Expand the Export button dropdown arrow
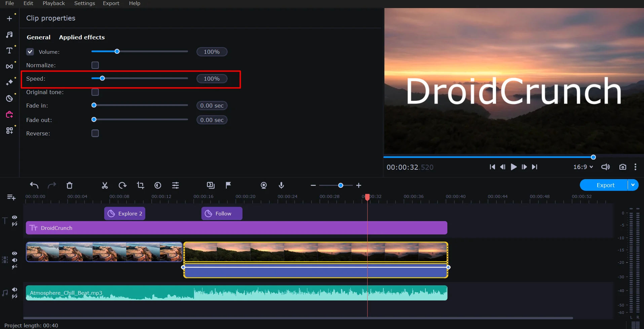Image resolution: width=644 pixels, height=329 pixels. pyautogui.click(x=633, y=185)
